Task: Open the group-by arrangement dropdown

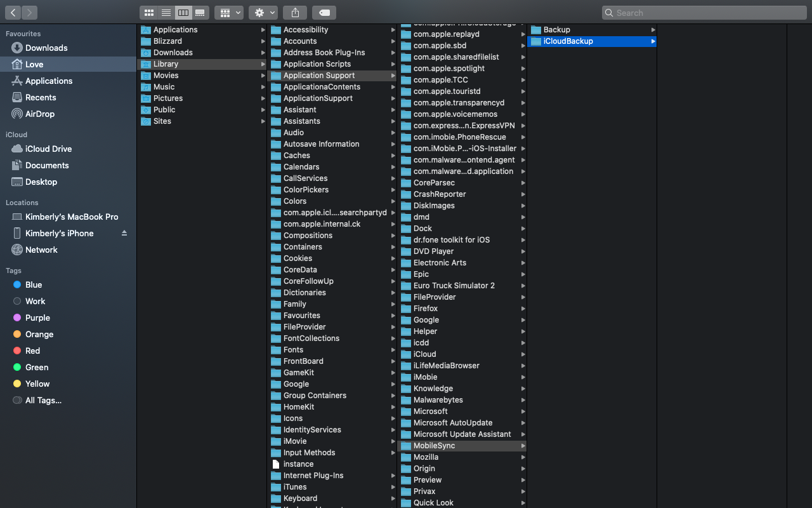Action: [229, 12]
